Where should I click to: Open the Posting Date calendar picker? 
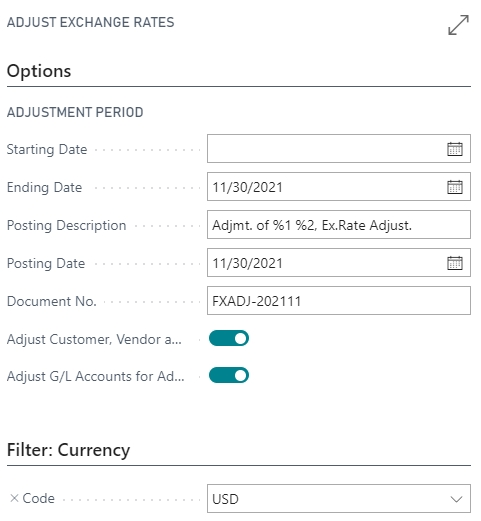click(455, 263)
